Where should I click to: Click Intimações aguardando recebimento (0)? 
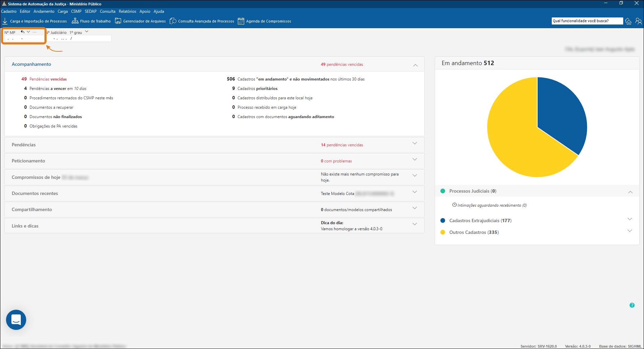pyautogui.click(x=492, y=205)
